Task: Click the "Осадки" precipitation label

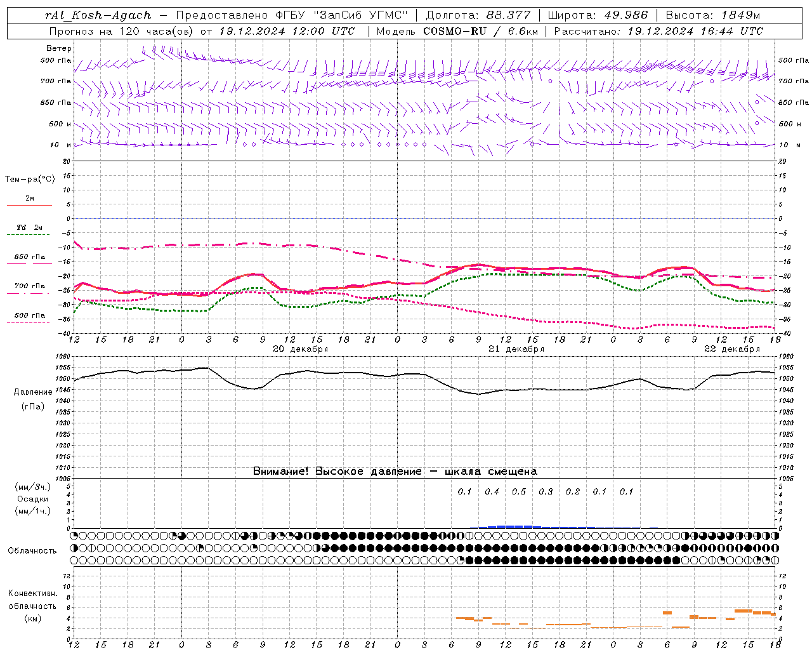Action: [x=32, y=499]
